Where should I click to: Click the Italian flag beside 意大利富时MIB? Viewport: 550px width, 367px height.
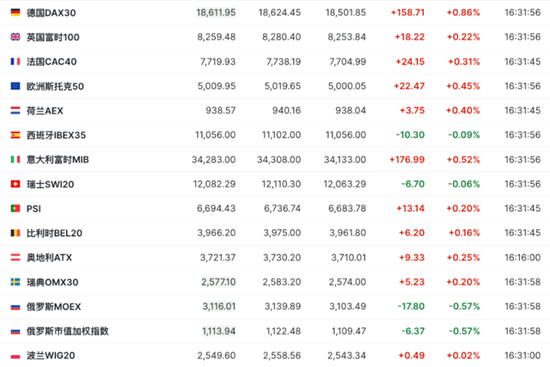pos(15,160)
